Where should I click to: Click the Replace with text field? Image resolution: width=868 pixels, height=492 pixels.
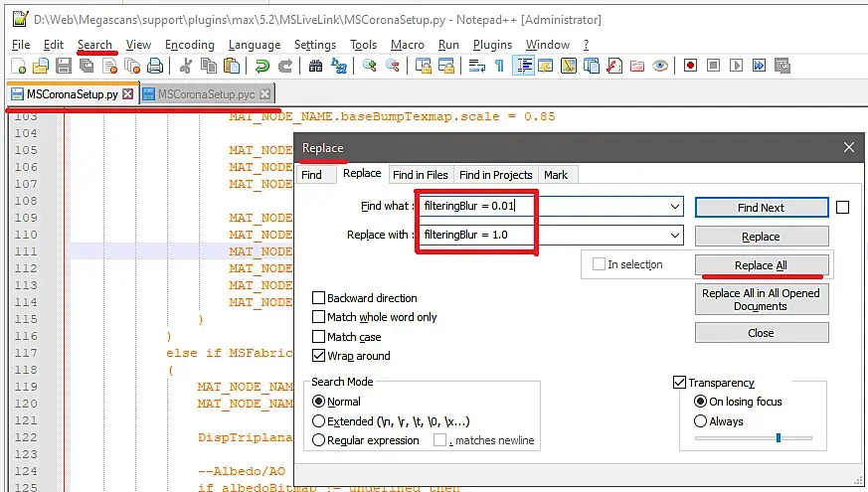click(x=551, y=236)
